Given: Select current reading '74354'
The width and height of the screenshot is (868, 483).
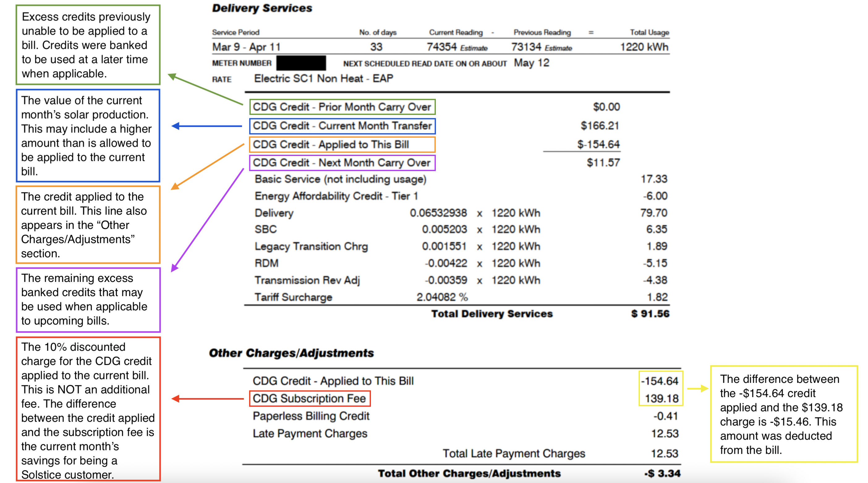Looking at the screenshot, I should pos(441,47).
